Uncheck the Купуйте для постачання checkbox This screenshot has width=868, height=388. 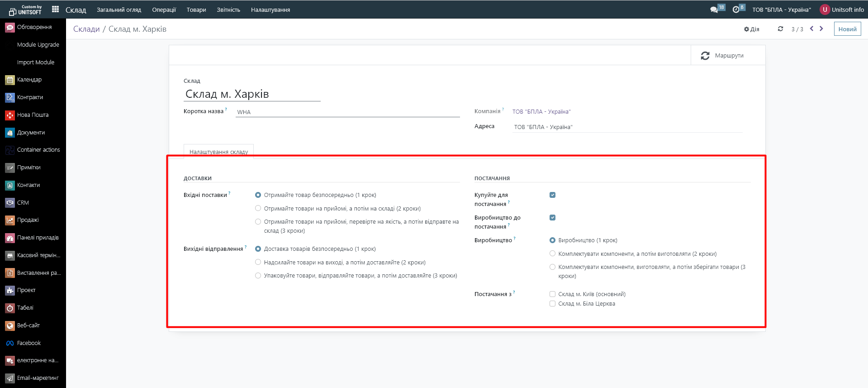[x=552, y=195]
